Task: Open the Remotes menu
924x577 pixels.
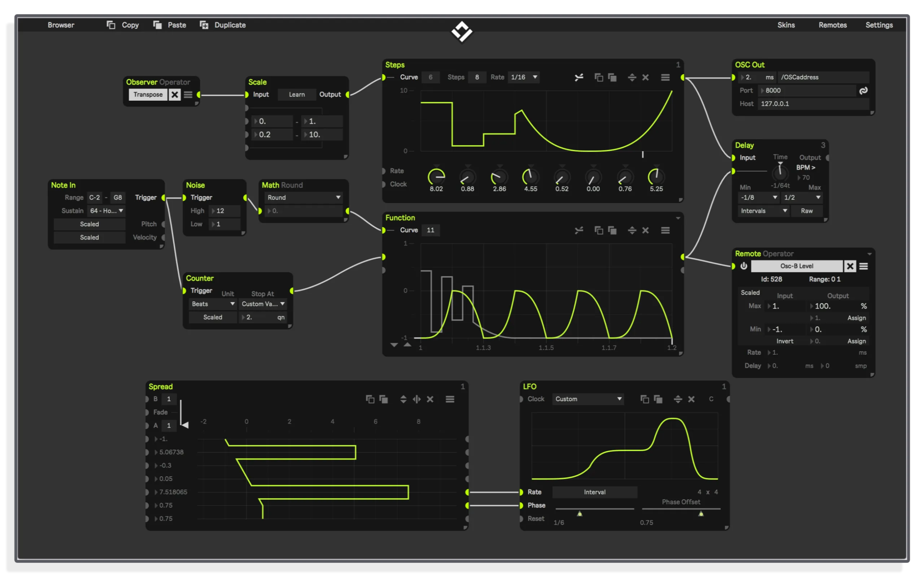Action: tap(832, 25)
